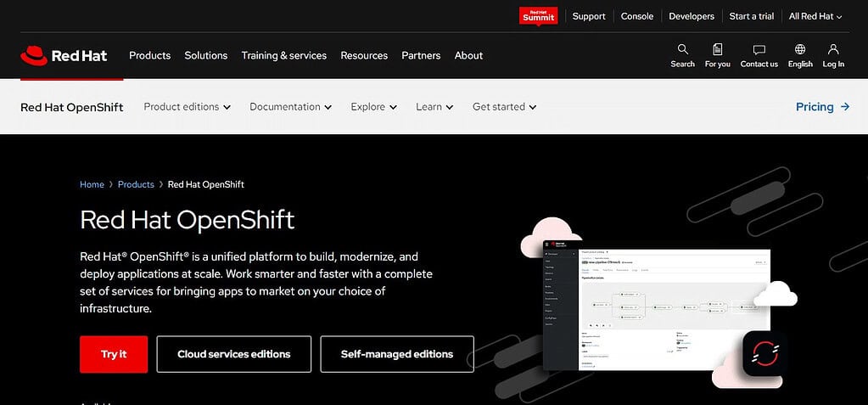Expand the Product editions menu
This screenshot has width=868, height=405.
188,107
